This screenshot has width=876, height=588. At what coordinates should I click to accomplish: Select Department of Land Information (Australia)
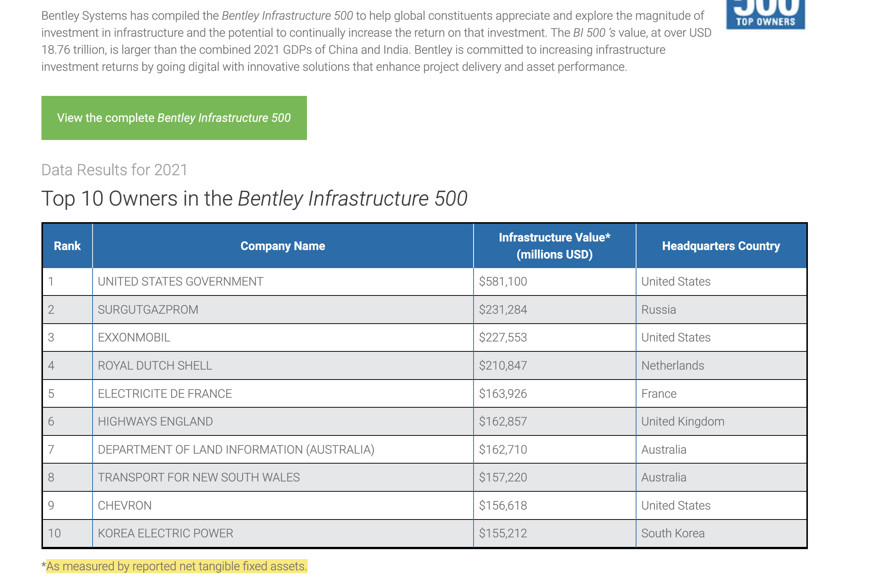[x=236, y=450]
